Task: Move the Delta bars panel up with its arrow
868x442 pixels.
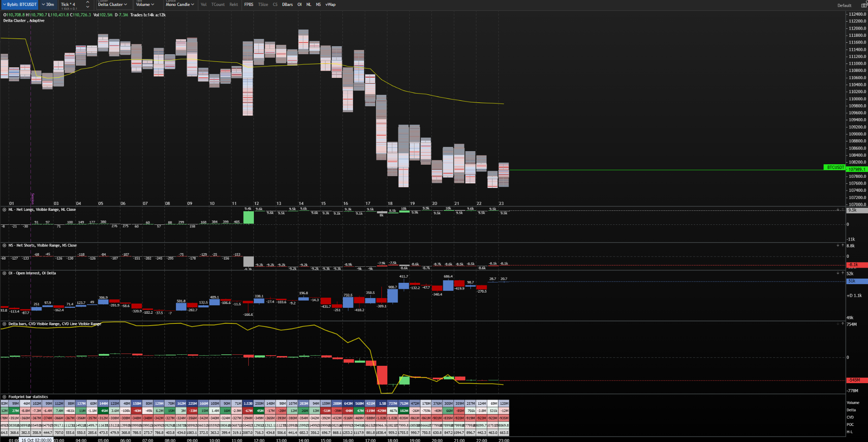Action: (x=843, y=324)
